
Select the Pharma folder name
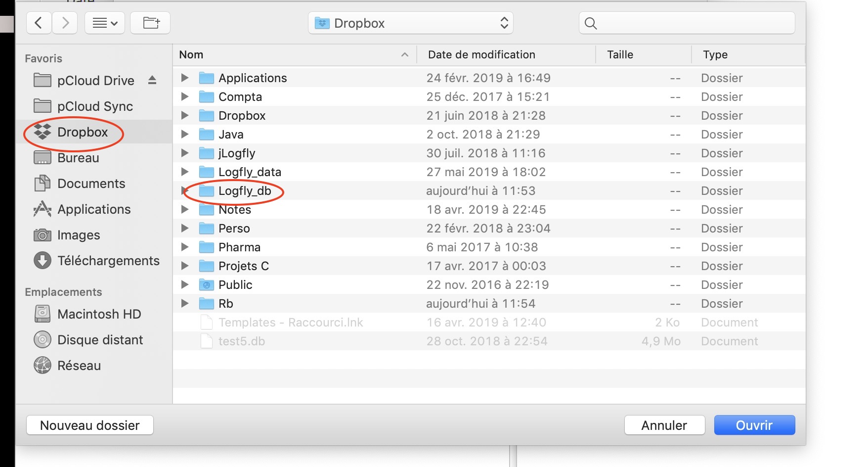[240, 247]
